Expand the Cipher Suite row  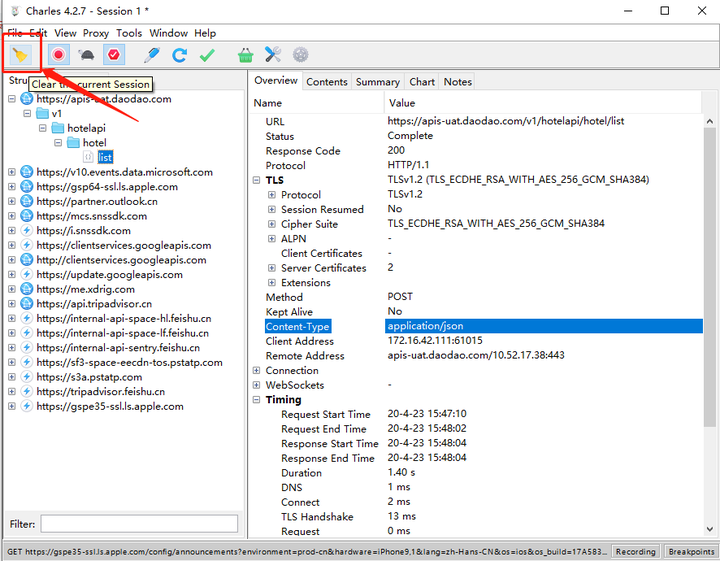point(272,224)
